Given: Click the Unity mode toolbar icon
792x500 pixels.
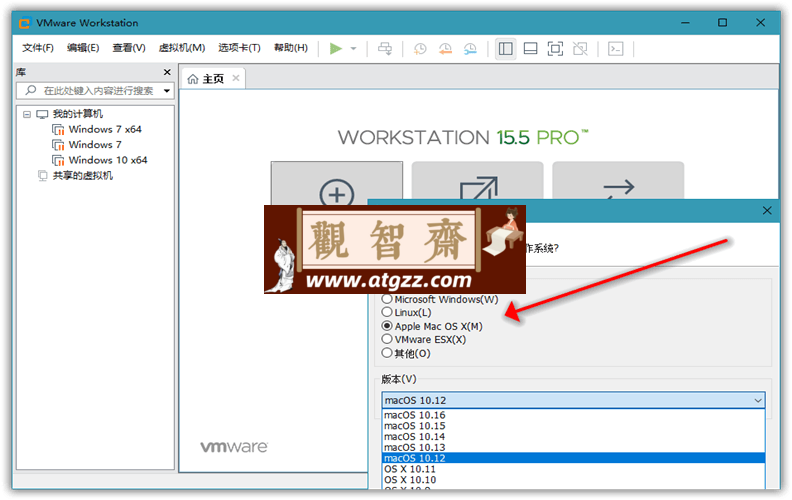Looking at the screenshot, I should pos(580,48).
